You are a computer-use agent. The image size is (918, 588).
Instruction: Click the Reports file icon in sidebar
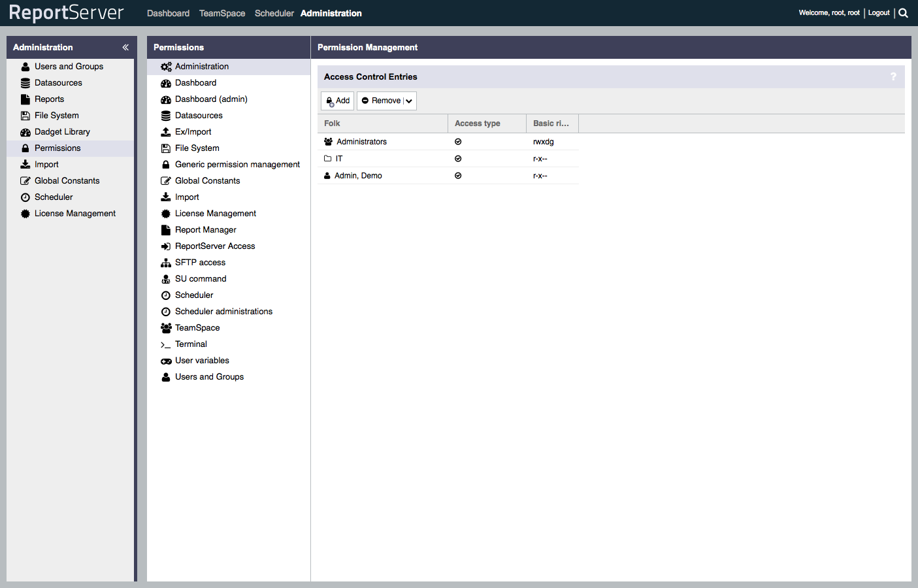(x=25, y=99)
